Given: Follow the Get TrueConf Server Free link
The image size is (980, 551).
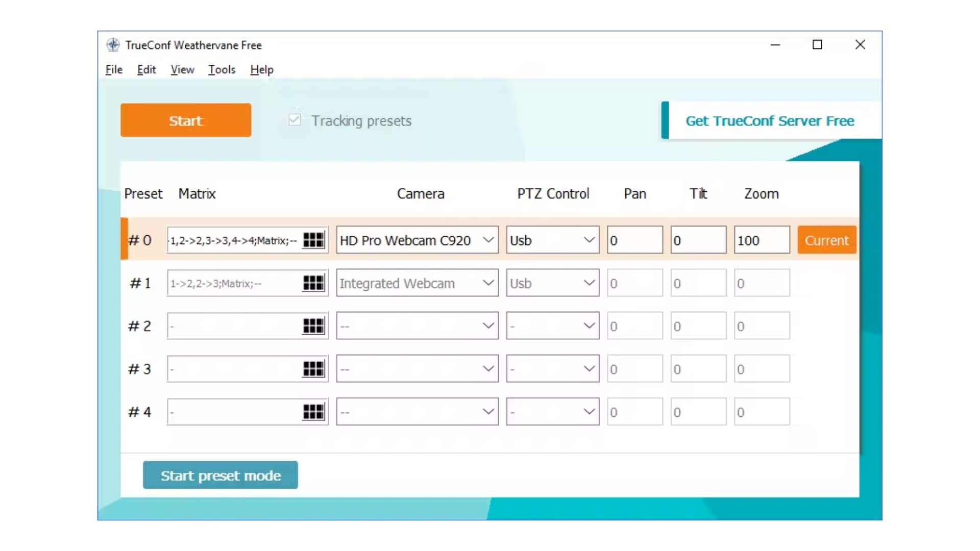Looking at the screenshot, I should (770, 121).
